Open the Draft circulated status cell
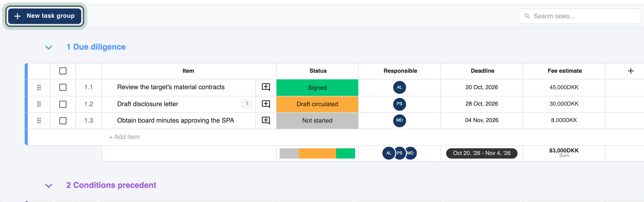644x202 pixels. 317,104
